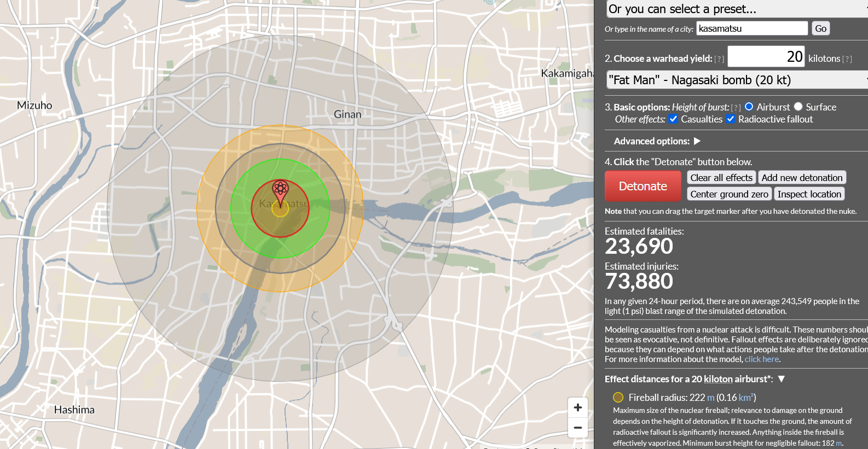Viewport: 868px width, 449px height.
Task: Open the "click here" model information link
Action: [x=761, y=359]
